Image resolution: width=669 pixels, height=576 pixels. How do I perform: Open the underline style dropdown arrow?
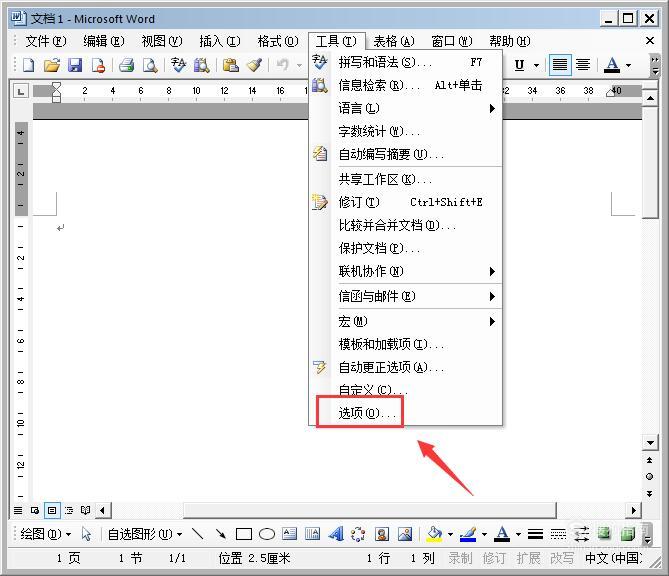pyautogui.click(x=536, y=66)
